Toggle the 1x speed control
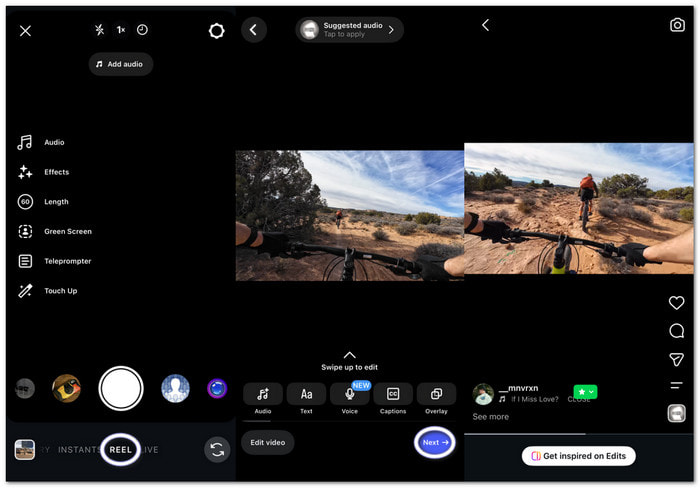Image resolution: width=700 pixels, height=488 pixels. pos(121,30)
